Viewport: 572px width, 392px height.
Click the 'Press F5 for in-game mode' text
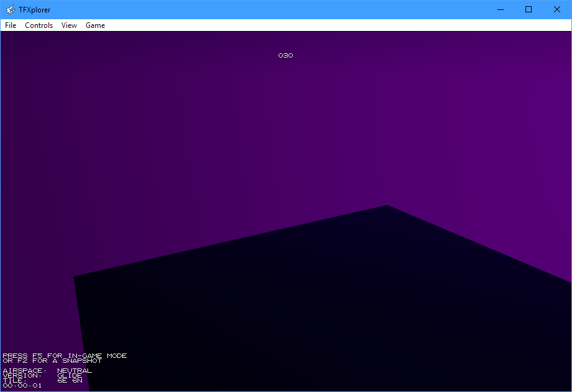coord(65,356)
